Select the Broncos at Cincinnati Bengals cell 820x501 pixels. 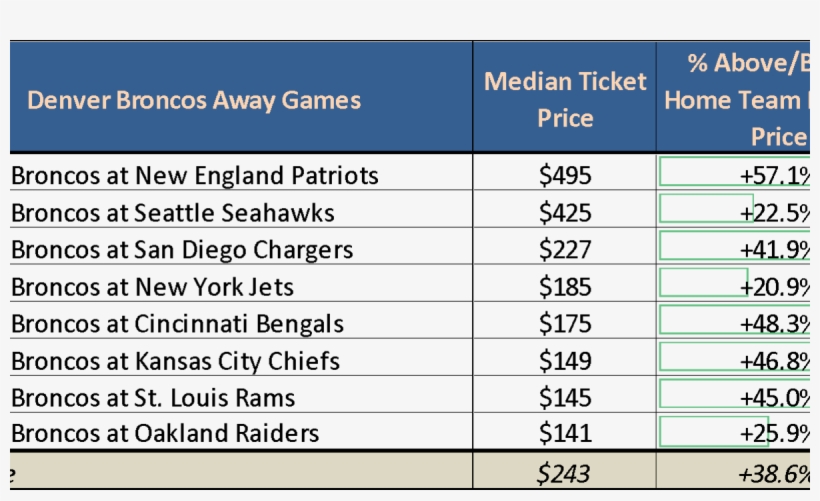click(x=178, y=324)
